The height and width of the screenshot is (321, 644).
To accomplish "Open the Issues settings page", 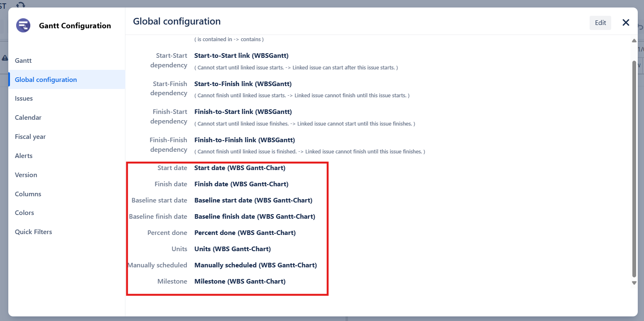I will (x=24, y=99).
